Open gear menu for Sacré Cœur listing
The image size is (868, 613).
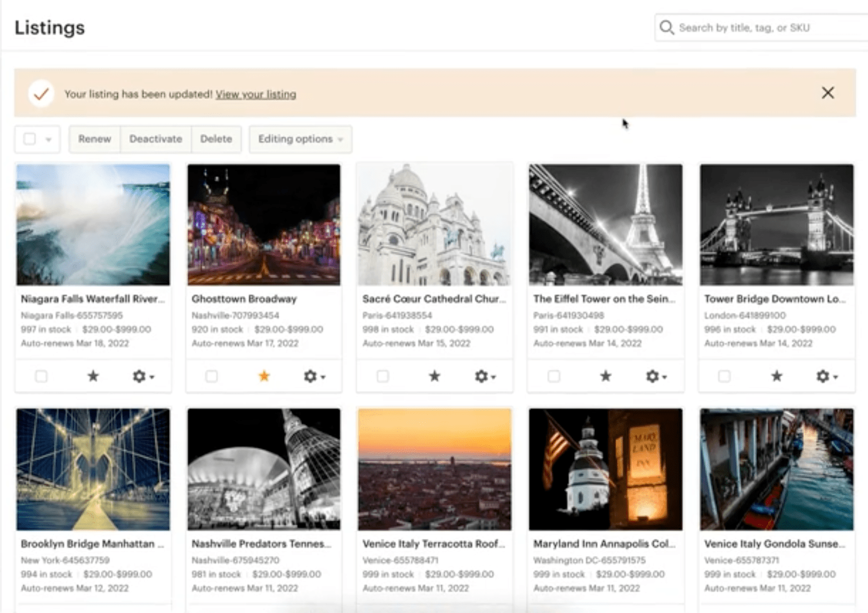coord(485,376)
